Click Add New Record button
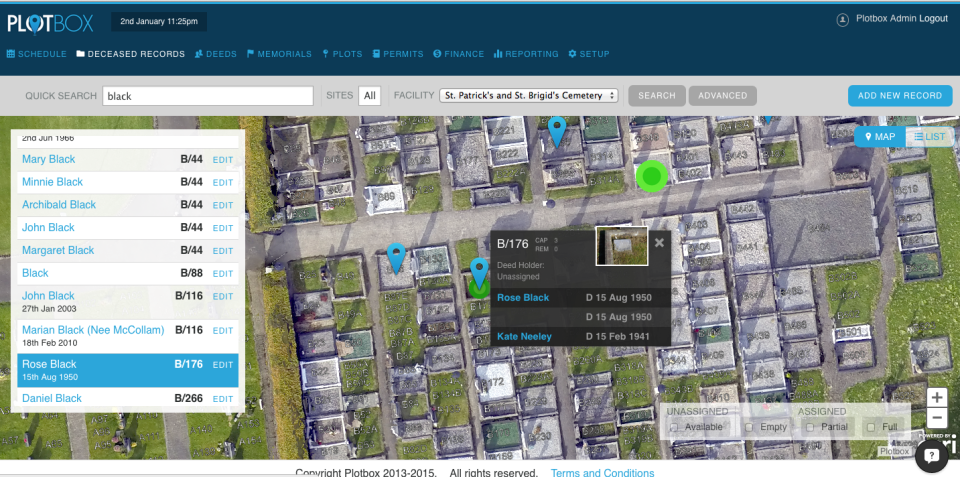The height and width of the screenshot is (477, 960). [x=900, y=96]
